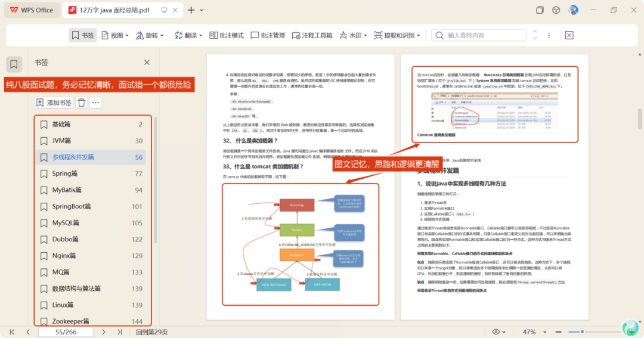The width and height of the screenshot is (644, 338).
Task: Click the cube icon in title bar
Action: pyautogui.click(x=556, y=10)
